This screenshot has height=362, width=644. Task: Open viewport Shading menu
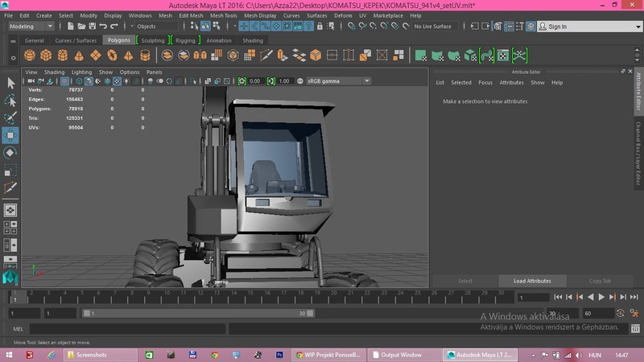click(54, 72)
